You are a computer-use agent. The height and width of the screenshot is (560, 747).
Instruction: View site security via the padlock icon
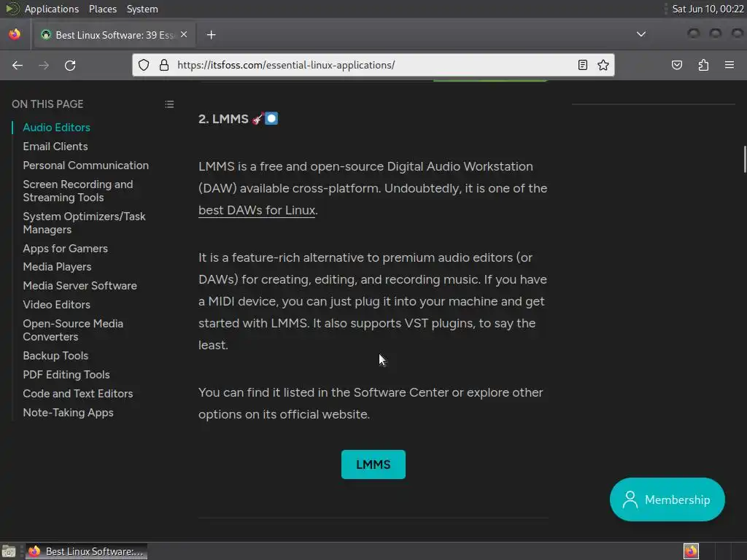(x=164, y=65)
